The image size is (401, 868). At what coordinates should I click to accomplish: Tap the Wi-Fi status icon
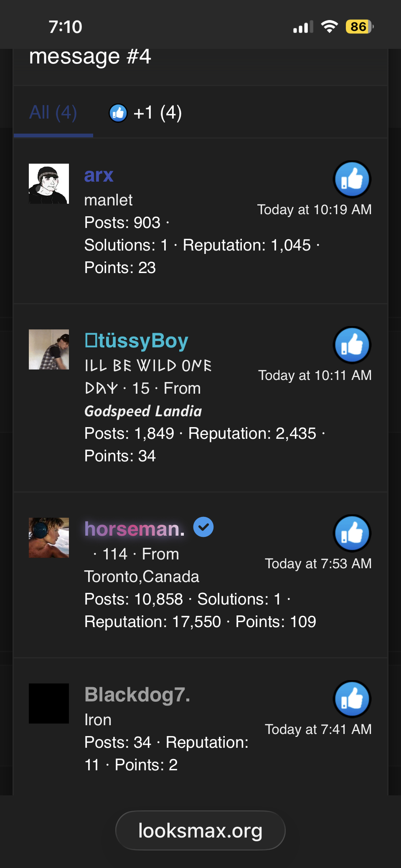pyautogui.click(x=330, y=27)
